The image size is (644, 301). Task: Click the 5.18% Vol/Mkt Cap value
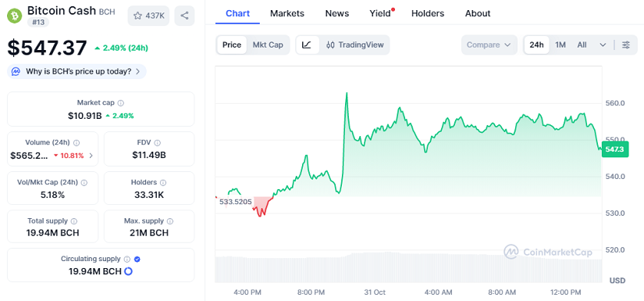click(x=53, y=195)
